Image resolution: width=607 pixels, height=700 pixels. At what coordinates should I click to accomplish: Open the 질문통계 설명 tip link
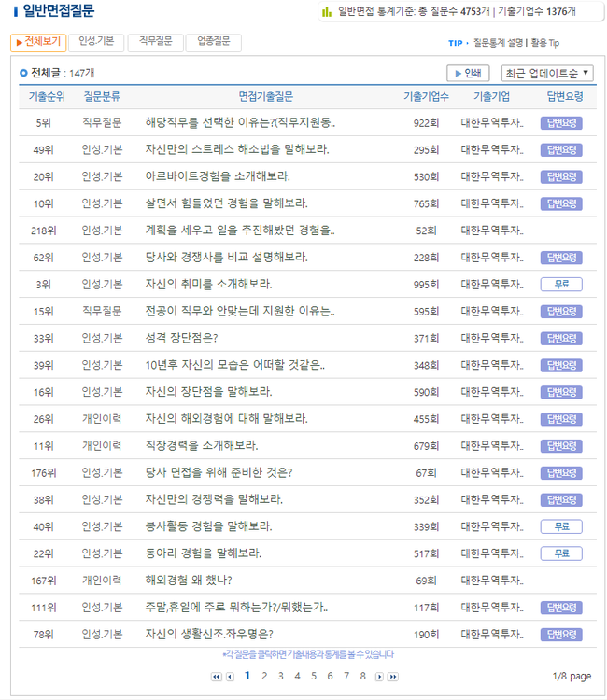coord(498,43)
